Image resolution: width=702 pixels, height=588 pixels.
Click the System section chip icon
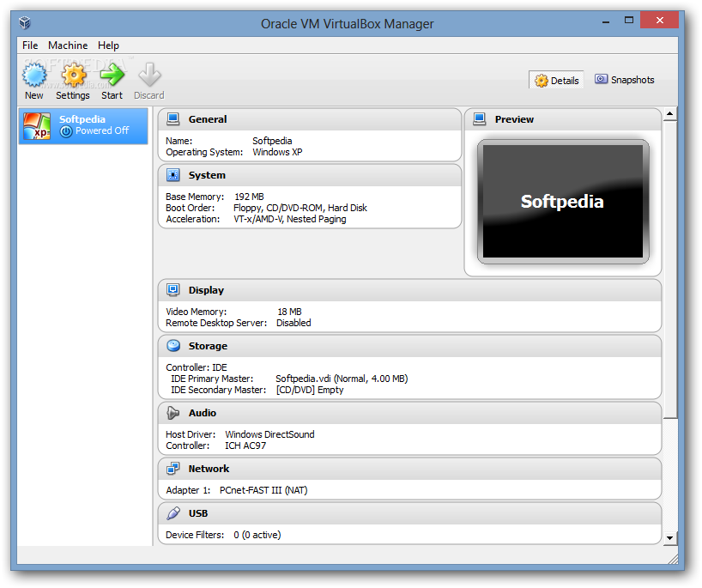(173, 174)
